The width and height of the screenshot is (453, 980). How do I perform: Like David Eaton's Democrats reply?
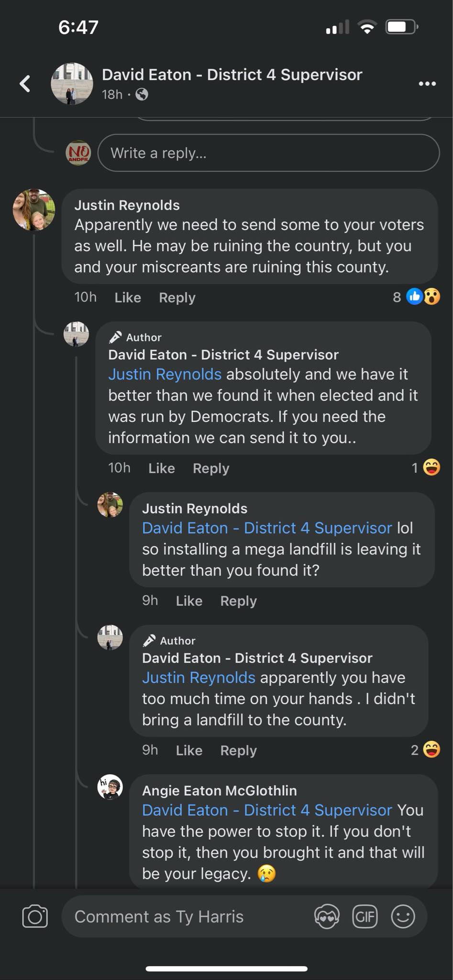click(x=161, y=468)
